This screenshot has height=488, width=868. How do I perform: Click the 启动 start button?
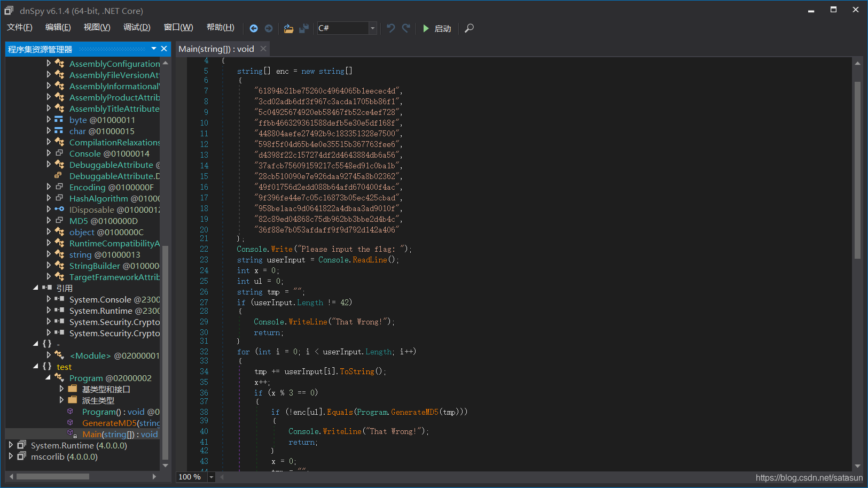[x=443, y=28]
